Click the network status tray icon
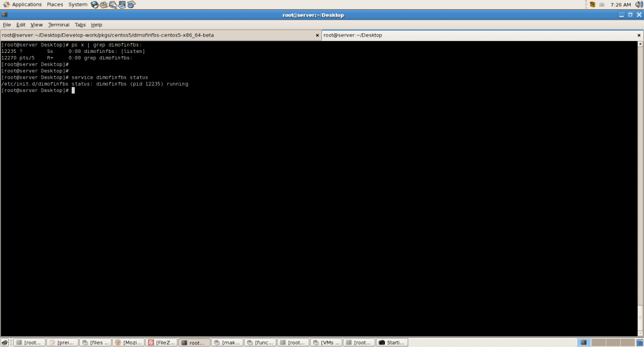The height and width of the screenshot is (347, 644). 602,4
